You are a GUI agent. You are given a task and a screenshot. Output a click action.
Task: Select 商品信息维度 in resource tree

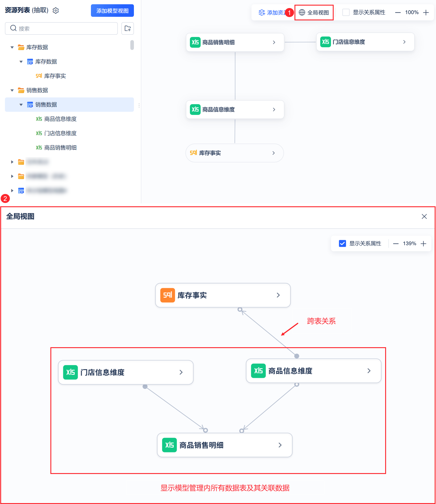pos(60,119)
